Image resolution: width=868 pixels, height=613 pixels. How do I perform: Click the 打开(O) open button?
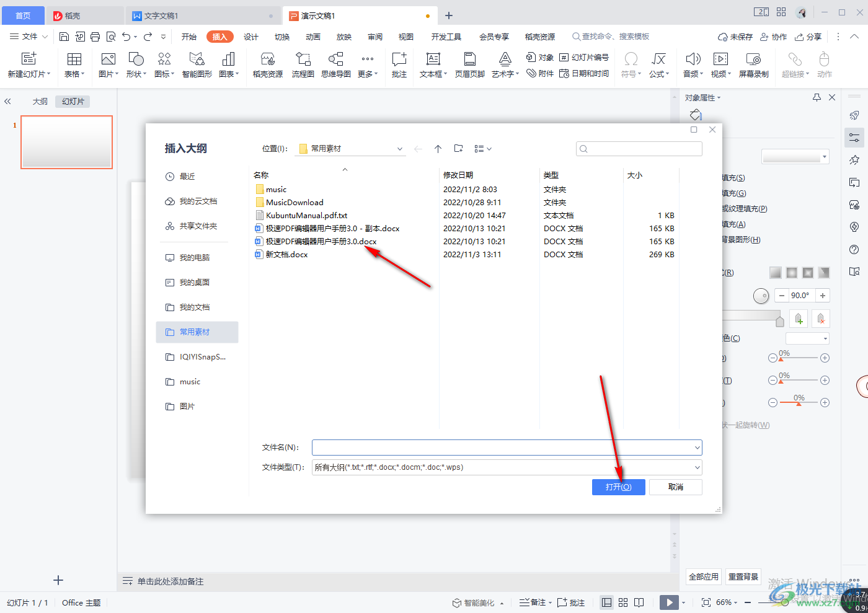619,487
